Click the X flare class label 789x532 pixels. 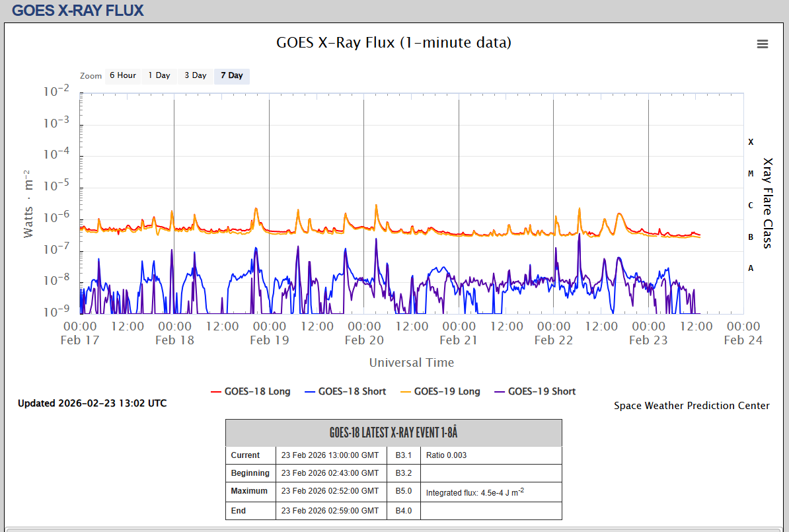pyautogui.click(x=751, y=142)
